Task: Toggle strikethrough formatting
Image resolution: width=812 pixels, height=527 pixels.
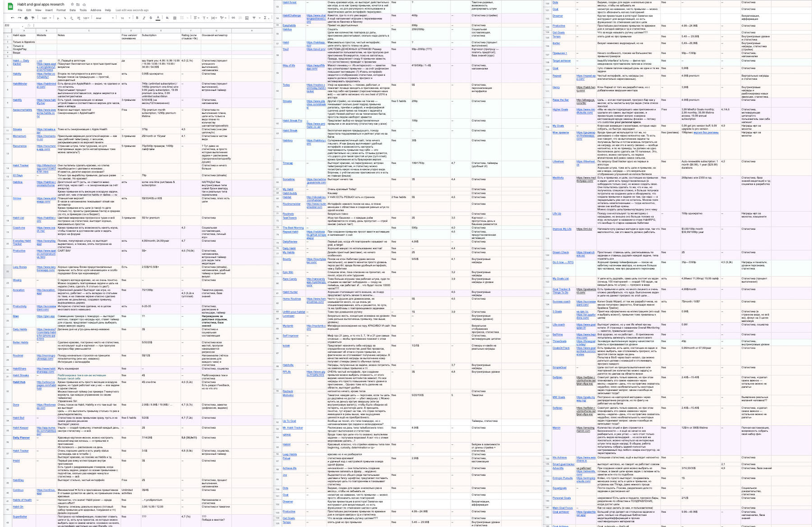Action: click(150, 18)
